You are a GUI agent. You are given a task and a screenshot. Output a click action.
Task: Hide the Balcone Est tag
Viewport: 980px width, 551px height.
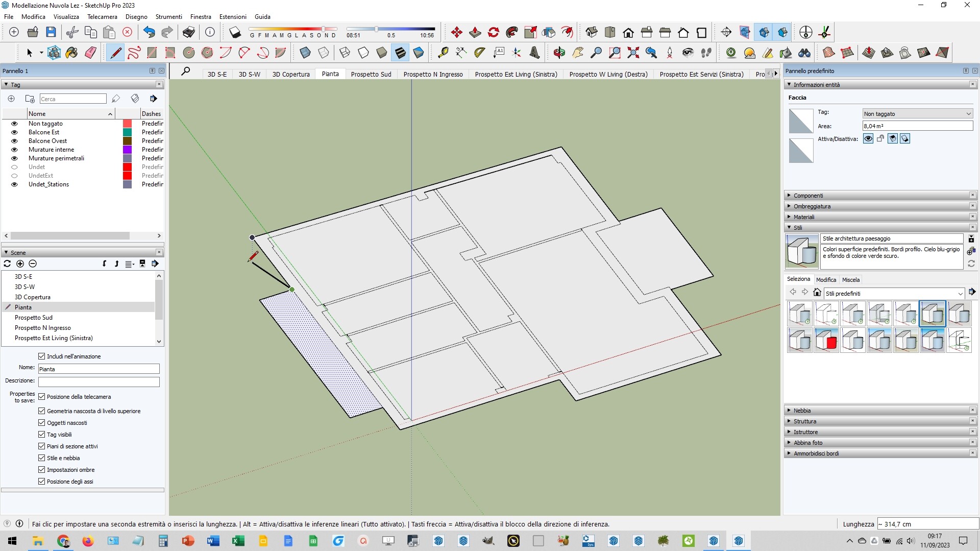(x=14, y=132)
